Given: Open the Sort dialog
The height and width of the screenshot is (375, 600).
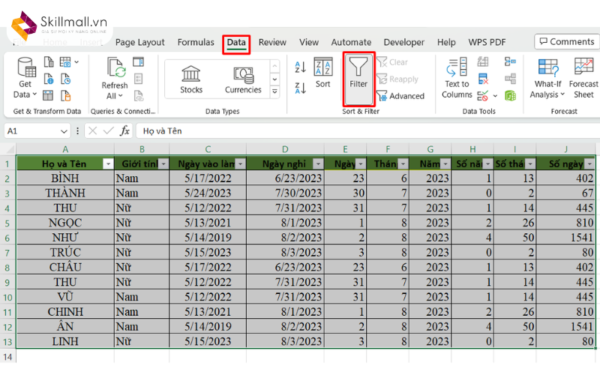Looking at the screenshot, I should point(323,72).
